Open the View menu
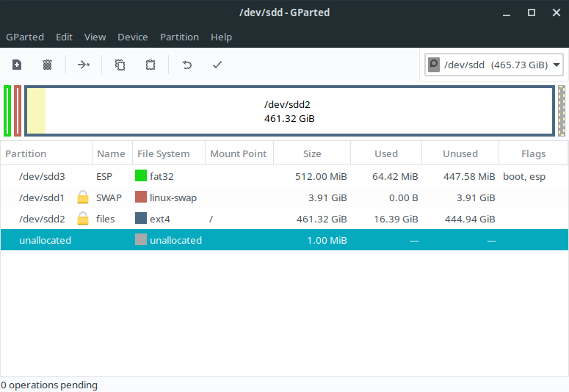 click(x=95, y=37)
